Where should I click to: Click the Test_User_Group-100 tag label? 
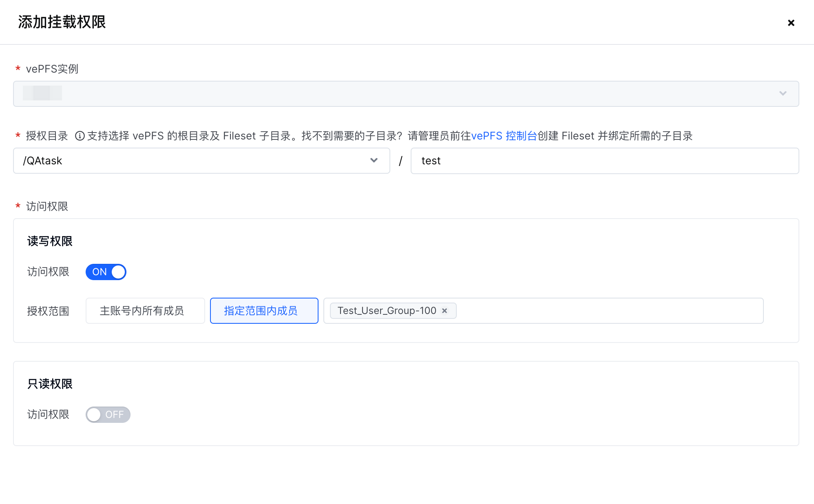click(x=387, y=311)
